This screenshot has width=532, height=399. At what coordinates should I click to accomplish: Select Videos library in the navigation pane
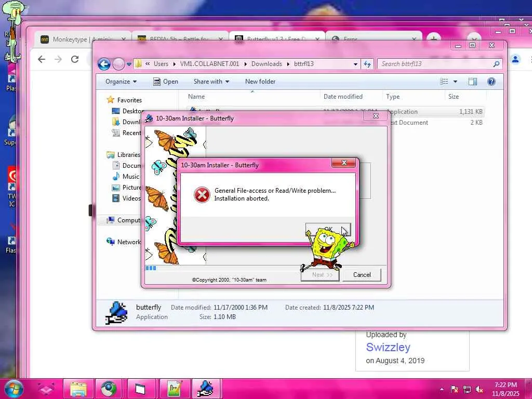pos(126,198)
